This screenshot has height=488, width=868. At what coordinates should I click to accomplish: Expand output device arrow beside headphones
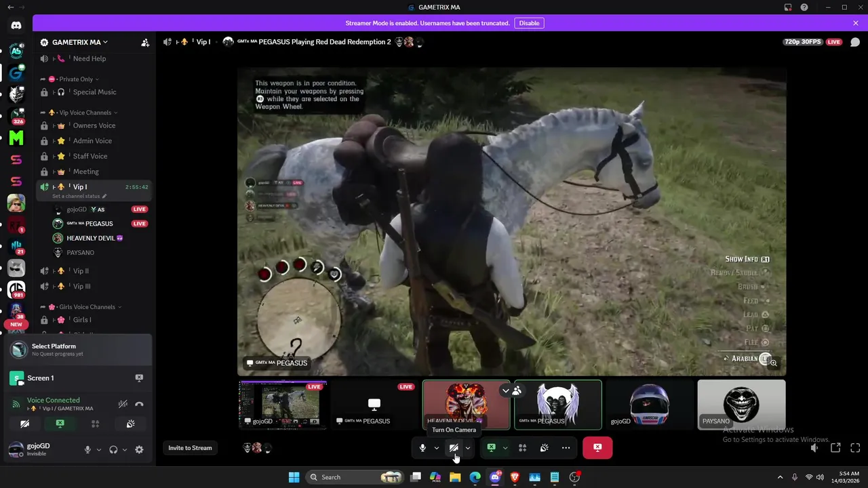(125, 449)
